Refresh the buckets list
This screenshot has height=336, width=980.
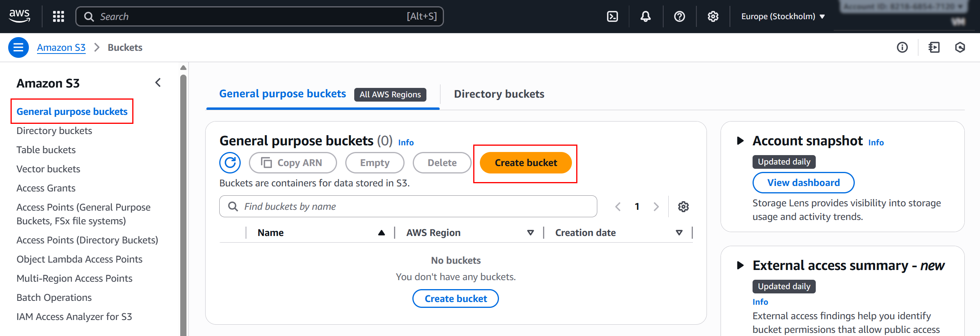[230, 163]
